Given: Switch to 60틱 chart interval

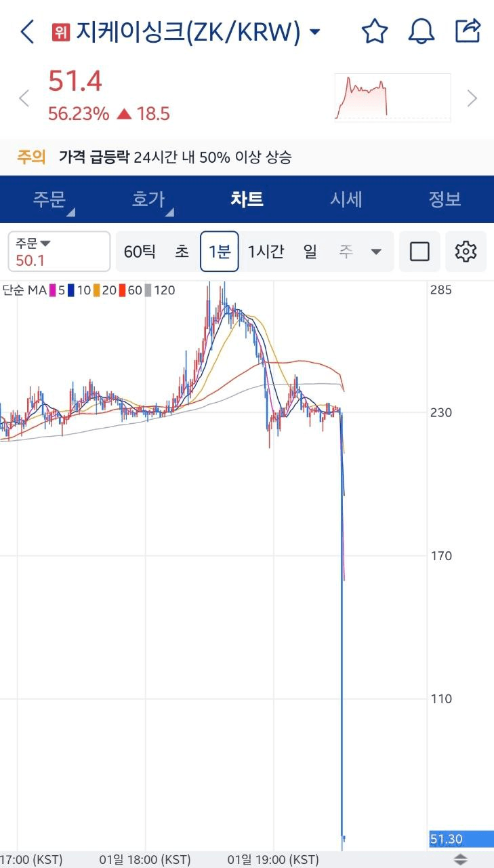Looking at the screenshot, I should (140, 252).
